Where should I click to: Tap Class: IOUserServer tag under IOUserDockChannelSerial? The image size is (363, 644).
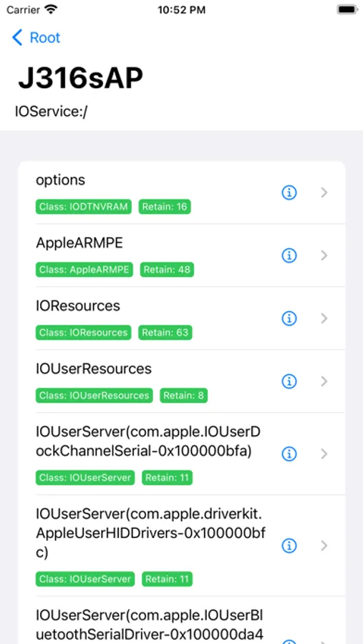pyautogui.click(x=85, y=478)
